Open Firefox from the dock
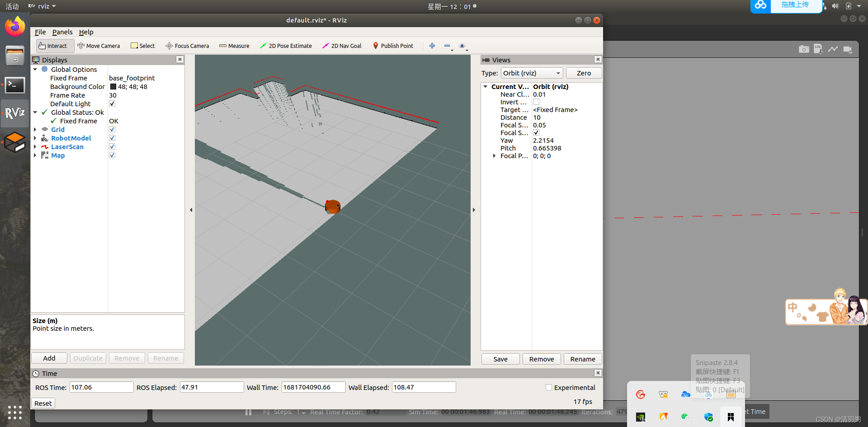The image size is (868, 427). point(15,26)
